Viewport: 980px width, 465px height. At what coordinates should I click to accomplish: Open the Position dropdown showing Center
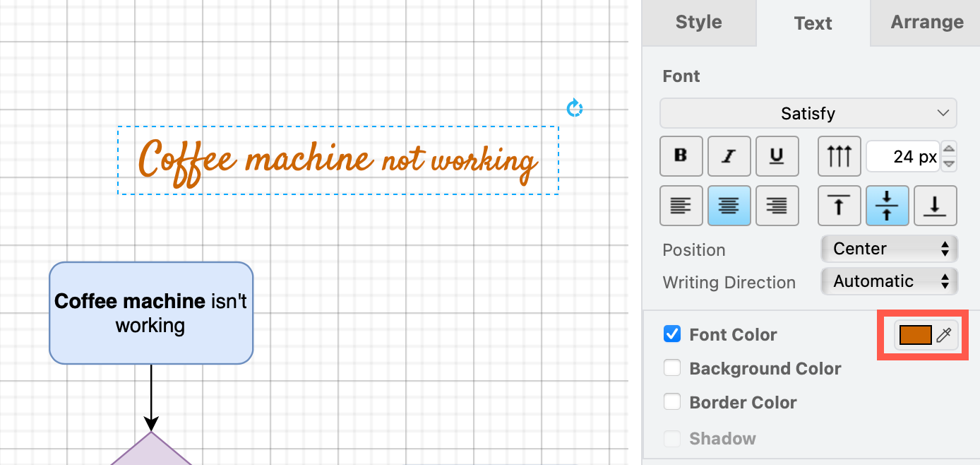tap(889, 249)
